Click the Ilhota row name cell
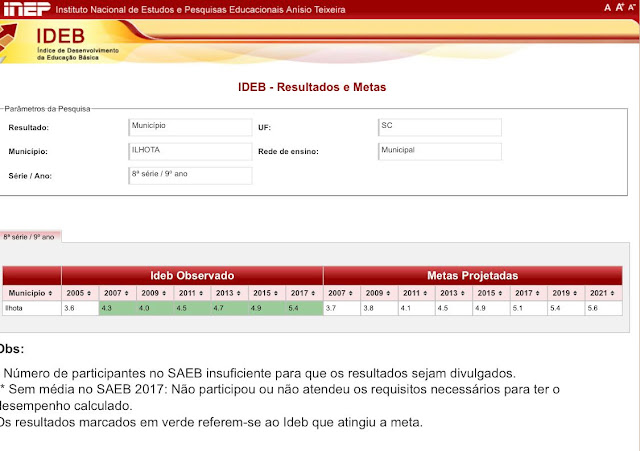640x451 pixels. pos(32,308)
